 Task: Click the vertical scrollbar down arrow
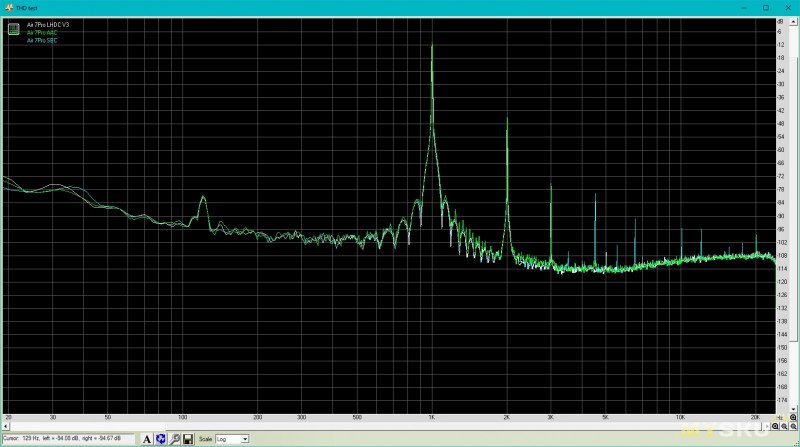(793, 409)
